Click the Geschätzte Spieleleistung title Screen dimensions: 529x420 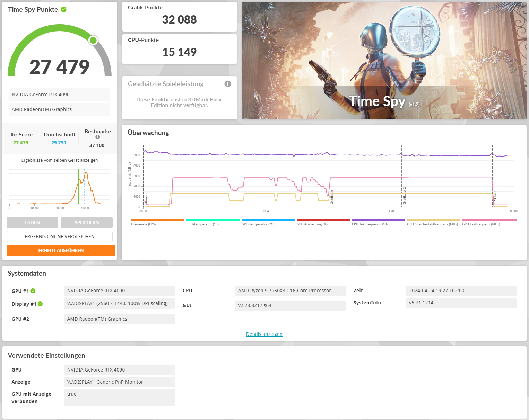click(x=166, y=84)
